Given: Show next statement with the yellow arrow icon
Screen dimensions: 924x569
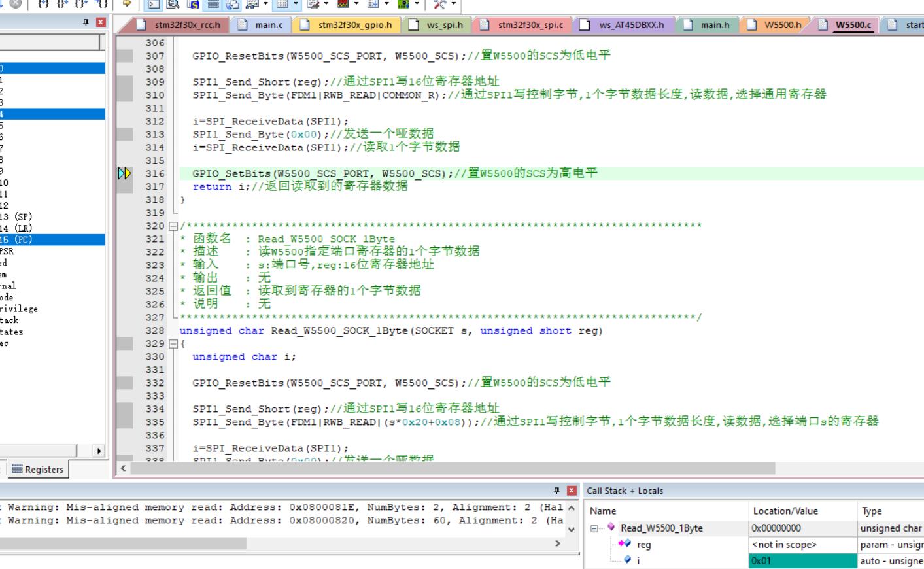Looking at the screenshot, I should coord(127,3).
